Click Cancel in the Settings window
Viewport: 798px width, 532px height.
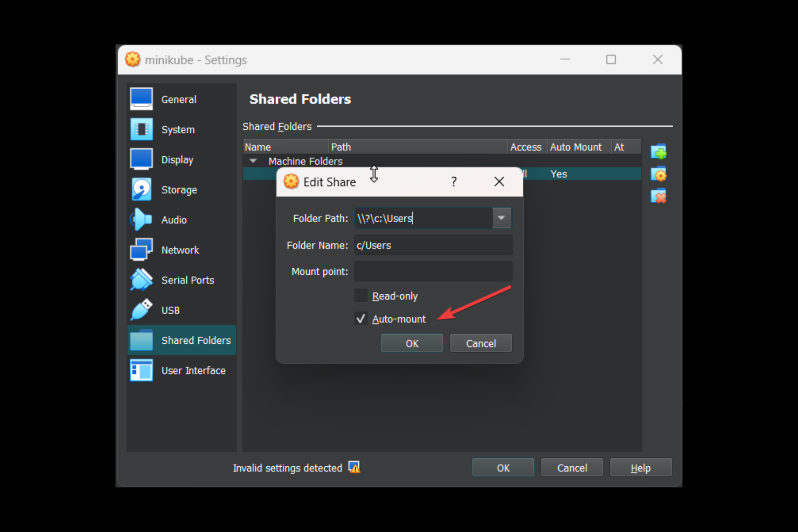(x=572, y=468)
